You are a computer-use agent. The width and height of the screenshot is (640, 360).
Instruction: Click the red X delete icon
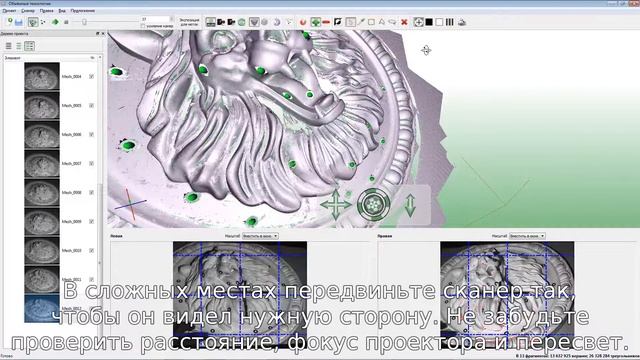(404, 22)
